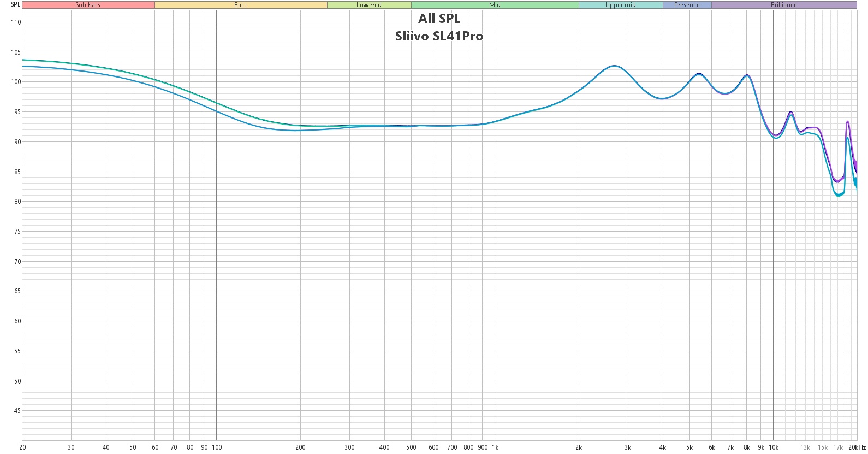Click the "SPL" axis unit label

coord(15,4)
